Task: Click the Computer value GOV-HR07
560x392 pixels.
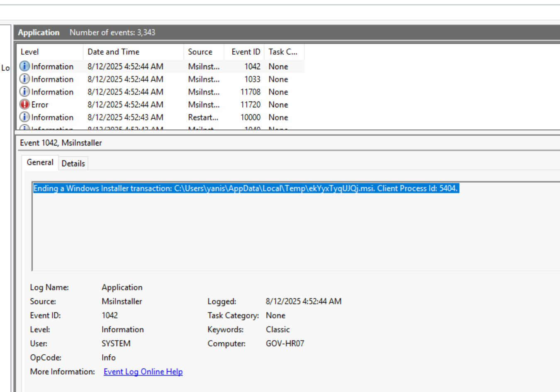Action: click(x=285, y=344)
